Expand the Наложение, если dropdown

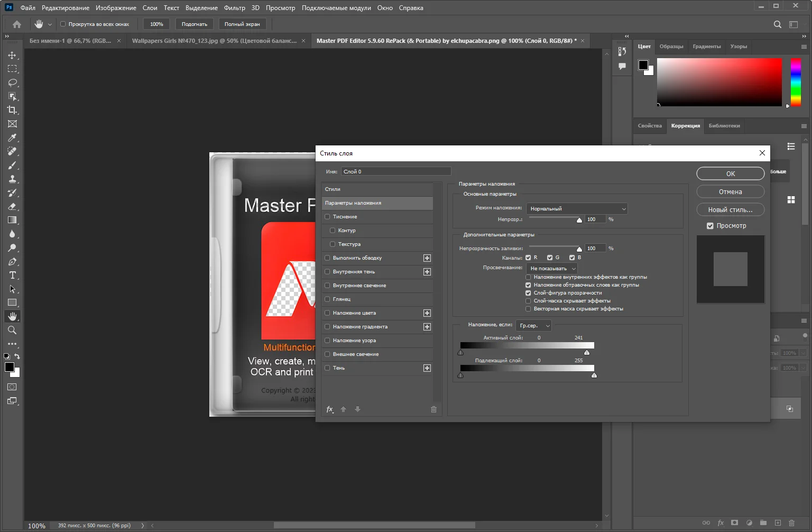coord(533,326)
